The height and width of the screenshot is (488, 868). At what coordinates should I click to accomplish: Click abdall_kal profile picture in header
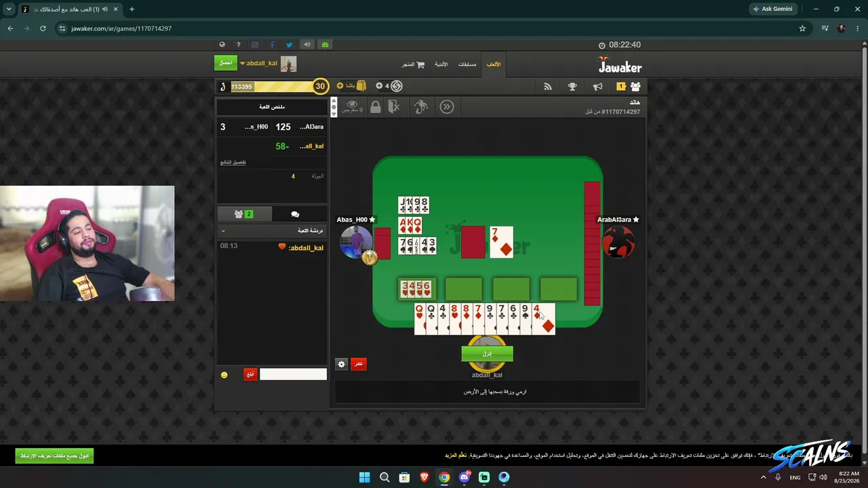tap(289, 64)
